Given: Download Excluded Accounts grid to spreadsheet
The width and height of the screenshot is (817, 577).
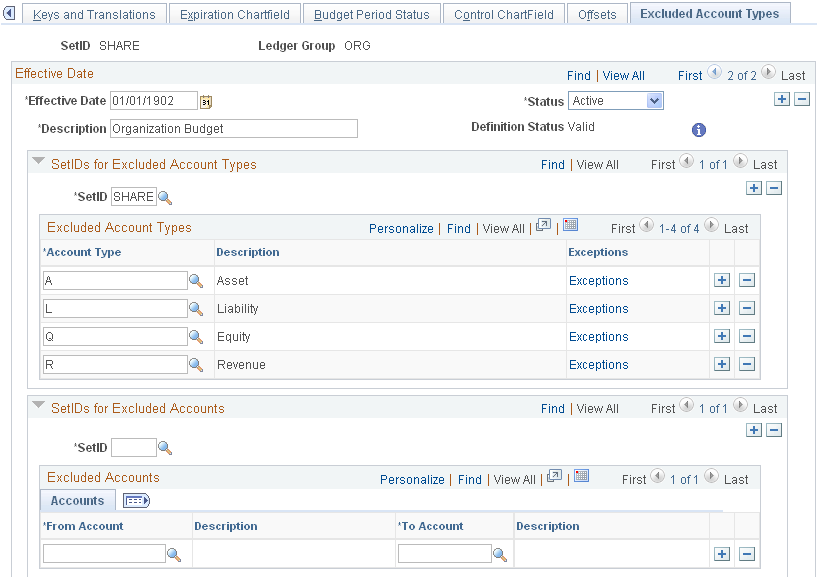Looking at the screenshot, I should [581, 476].
